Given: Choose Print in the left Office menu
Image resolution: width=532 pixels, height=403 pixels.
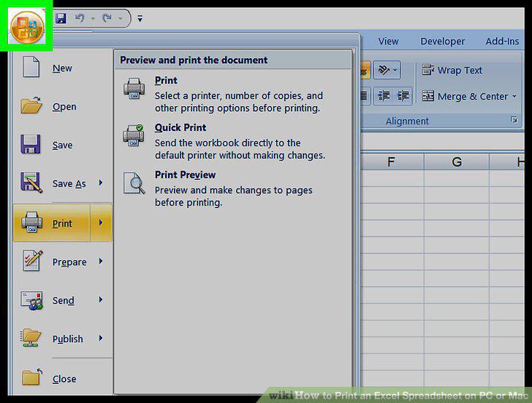Looking at the screenshot, I should [52, 223].
